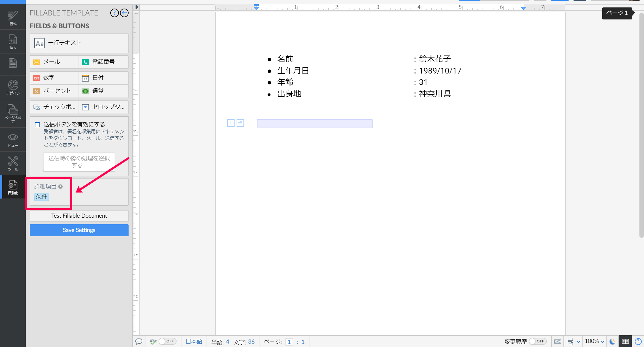The image size is (644, 347).
Task: Toggle night mode moon icon
Action: (x=612, y=341)
